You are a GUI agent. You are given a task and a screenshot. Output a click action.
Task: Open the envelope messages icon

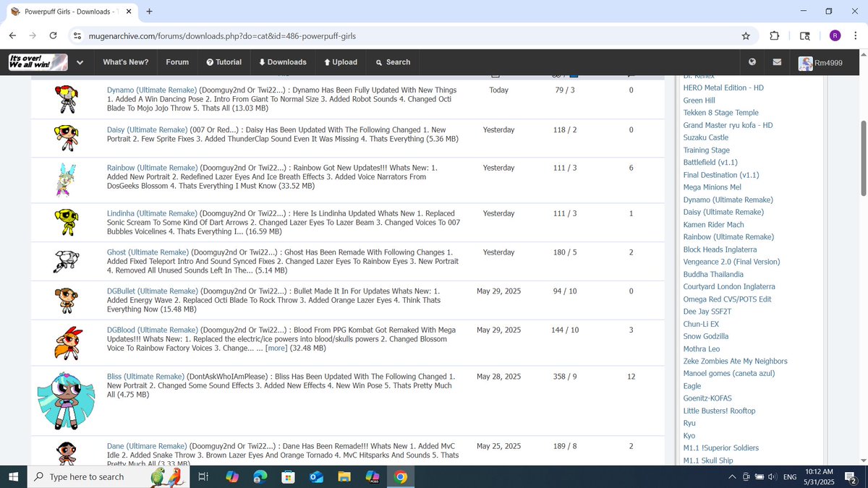777,62
